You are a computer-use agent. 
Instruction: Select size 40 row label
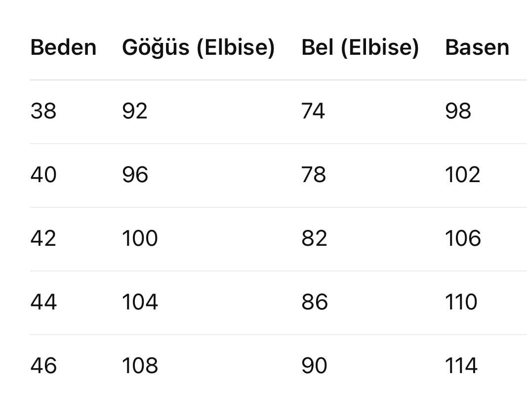pyautogui.click(x=43, y=175)
